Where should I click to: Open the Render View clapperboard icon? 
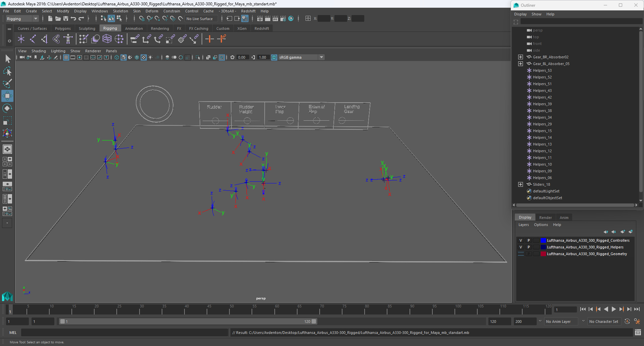(260, 19)
